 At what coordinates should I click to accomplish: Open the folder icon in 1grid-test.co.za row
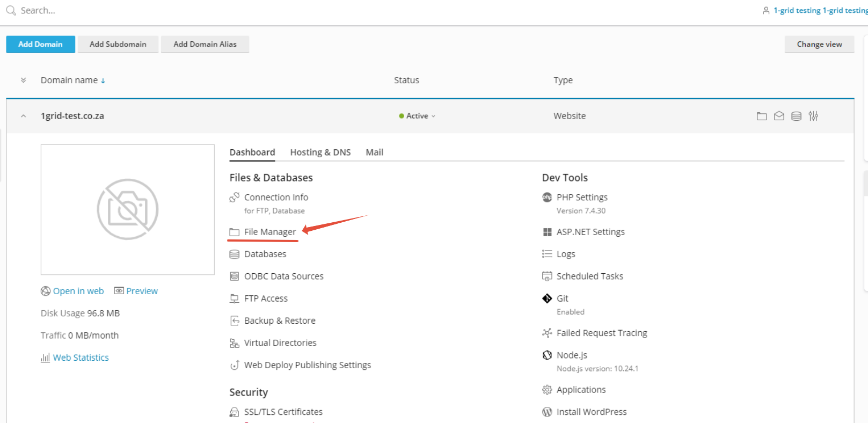click(x=762, y=116)
